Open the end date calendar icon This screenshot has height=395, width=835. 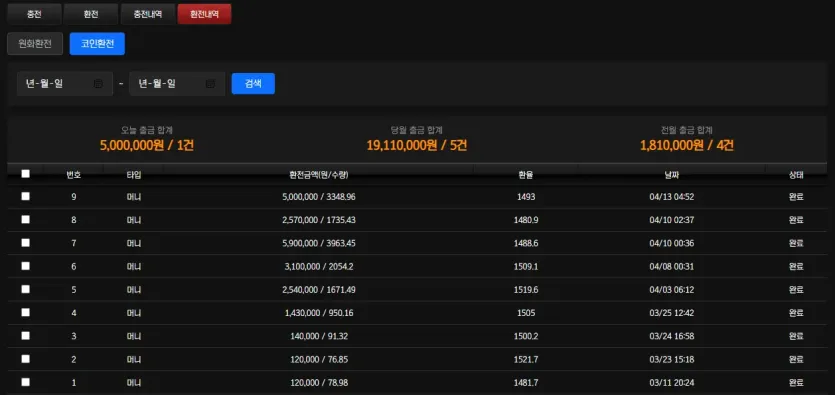pyautogui.click(x=210, y=84)
